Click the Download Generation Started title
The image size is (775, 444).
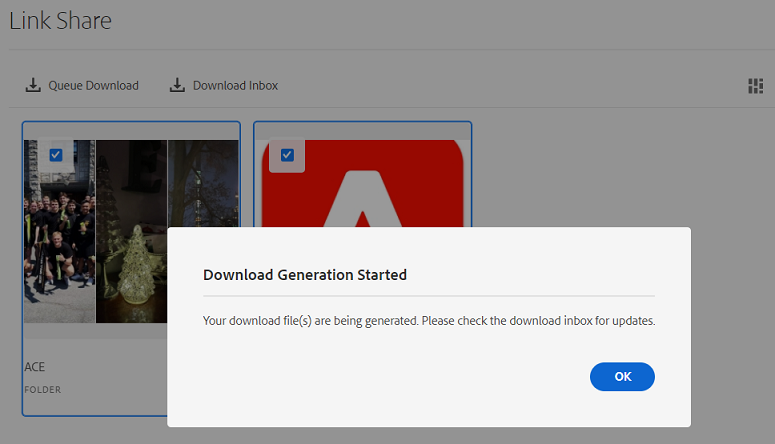pos(305,275)
